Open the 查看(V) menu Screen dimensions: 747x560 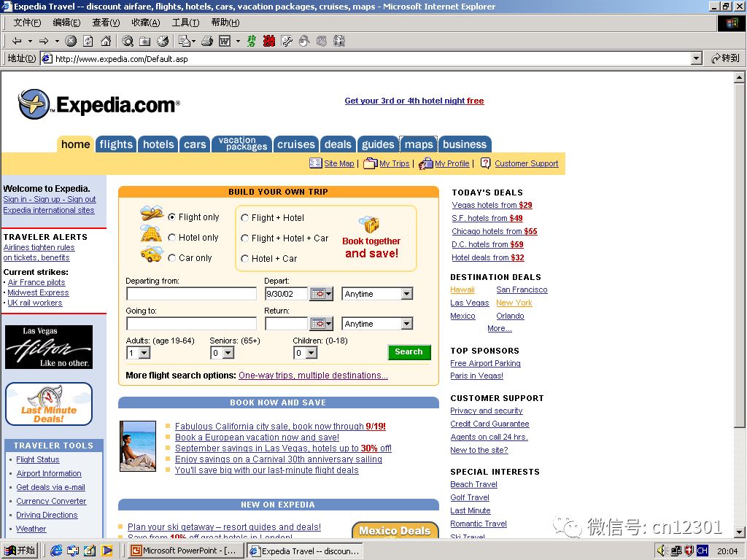point(106,23)
